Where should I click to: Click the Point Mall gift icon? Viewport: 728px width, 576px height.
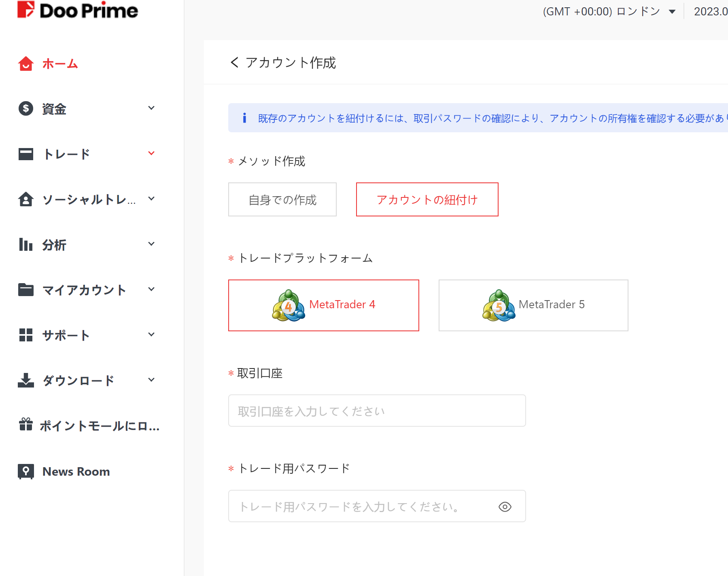coord(26,424)
